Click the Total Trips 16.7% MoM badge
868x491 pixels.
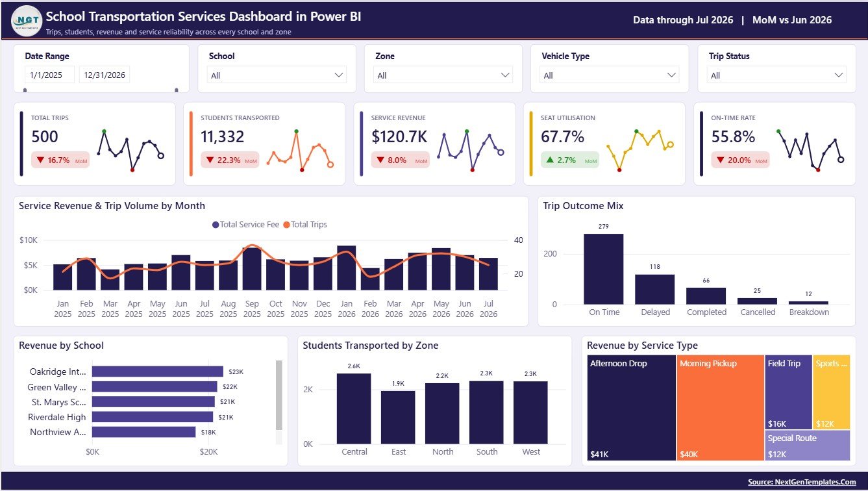click(60, 160)
